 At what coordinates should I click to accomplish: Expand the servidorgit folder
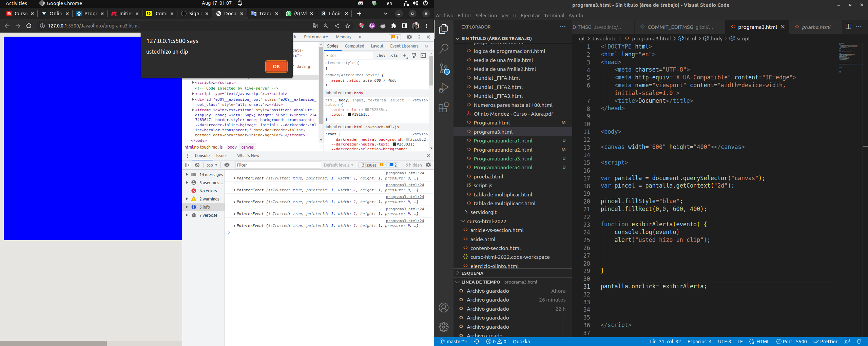[513, 212]
